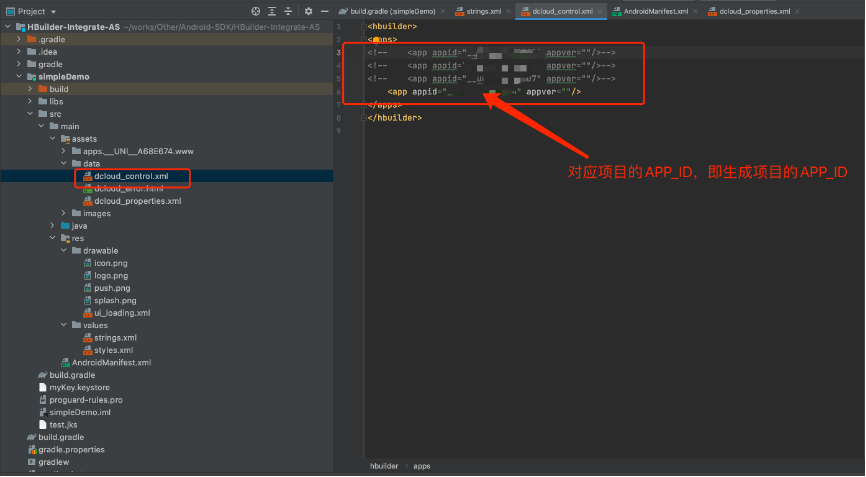Select dcloud_properties.xml in the project tree

click(138, 201)
